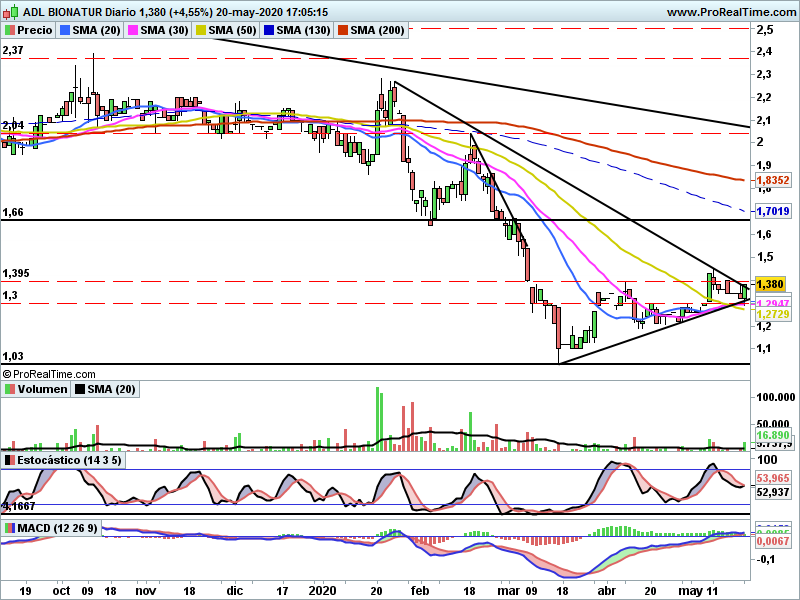Viewport: 800px width, 600px height.
Task: Click the candlestick icon beside ADL BIONATUR title
Action: coord(11,11)
